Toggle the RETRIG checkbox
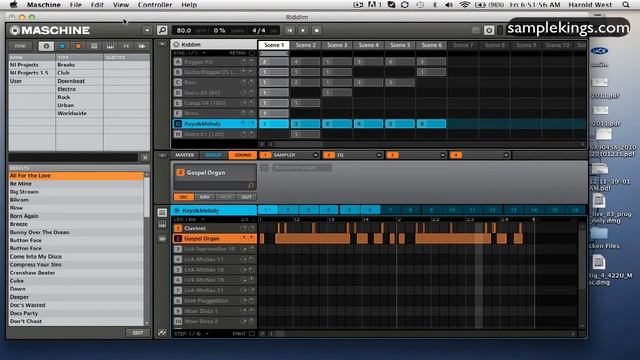 click(x=252, y=53)
